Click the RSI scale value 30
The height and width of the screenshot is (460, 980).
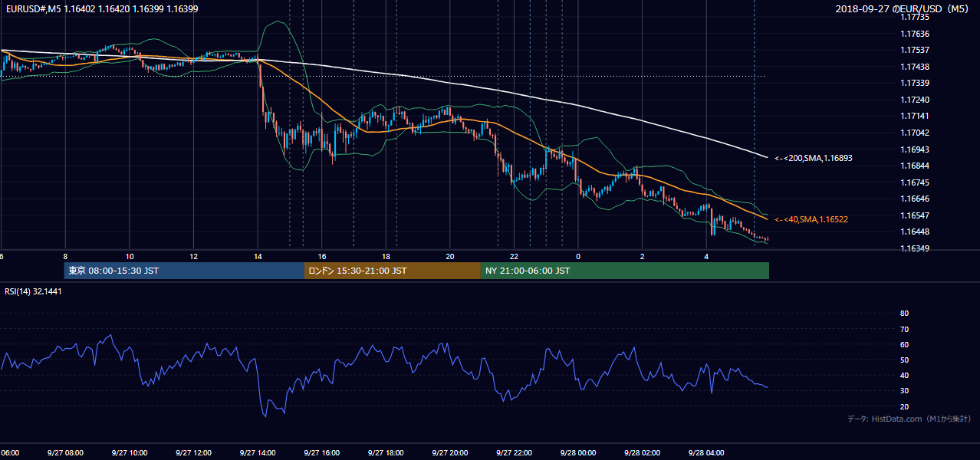[x=904, y=391]
